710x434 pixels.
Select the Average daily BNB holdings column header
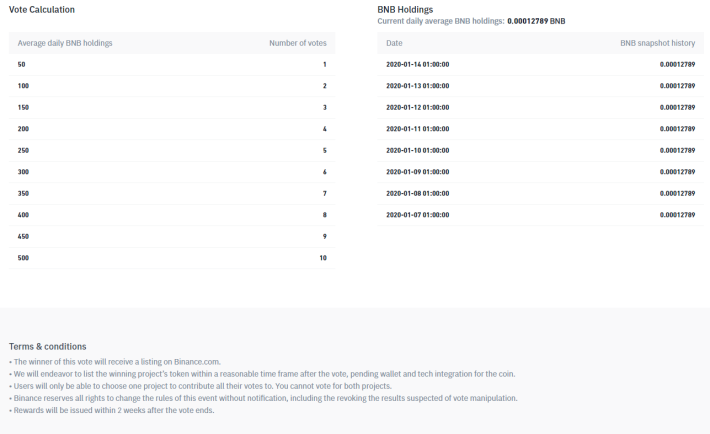(65, 43)
